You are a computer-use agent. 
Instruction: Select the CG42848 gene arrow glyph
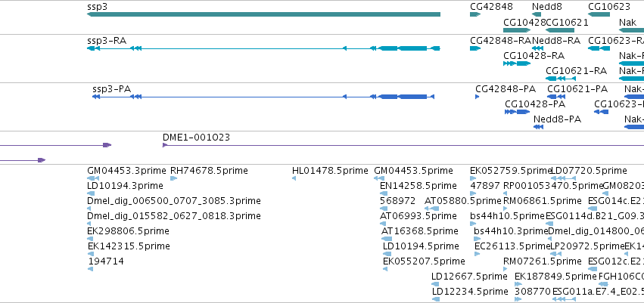point(475,14)
